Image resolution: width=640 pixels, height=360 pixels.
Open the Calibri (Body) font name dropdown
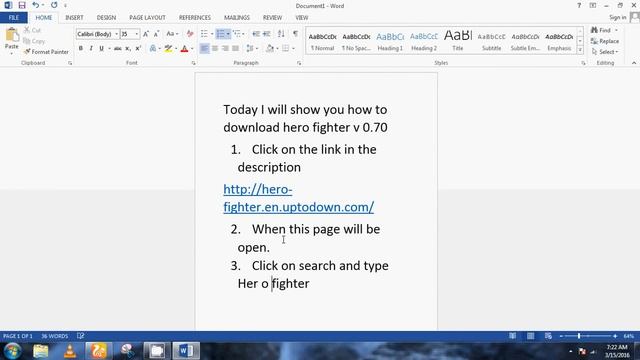116,34
